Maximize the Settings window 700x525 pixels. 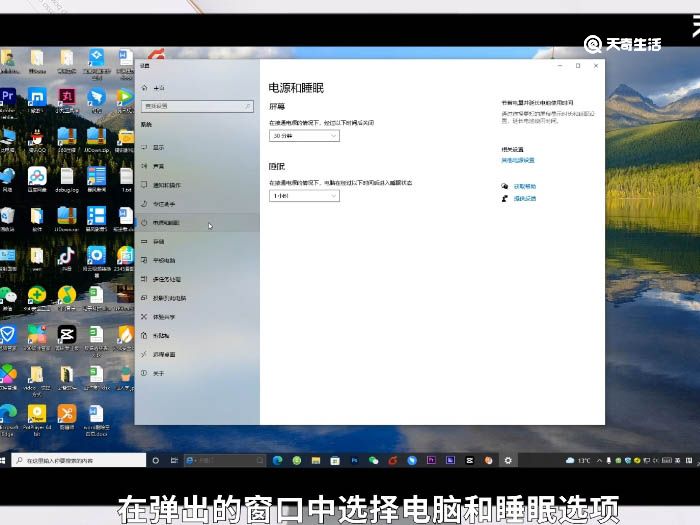[578, 66]
